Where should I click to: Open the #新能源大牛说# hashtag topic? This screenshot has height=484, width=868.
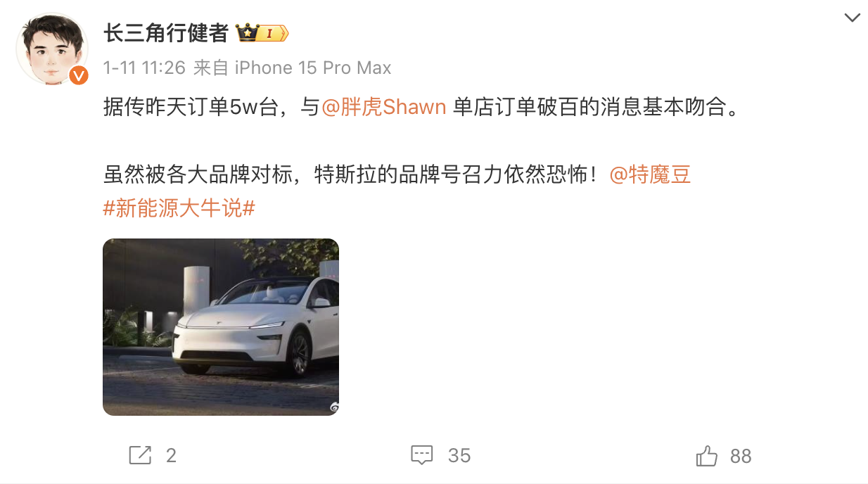coord(179,208)
